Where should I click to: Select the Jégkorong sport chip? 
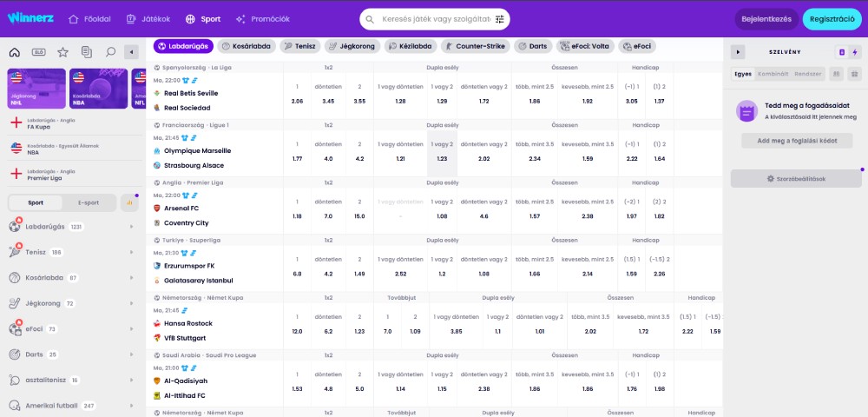[x=352, y=47]
